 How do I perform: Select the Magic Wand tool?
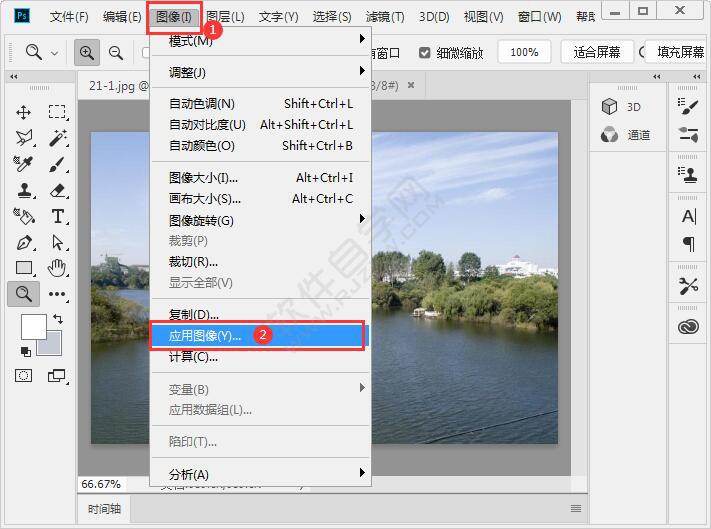pos(58,137)
